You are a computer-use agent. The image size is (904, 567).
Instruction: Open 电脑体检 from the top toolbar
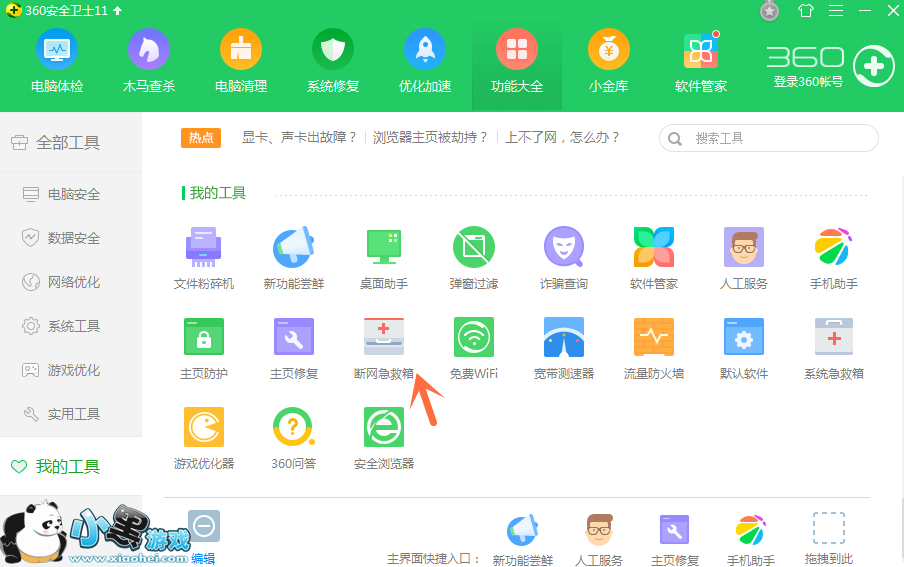[x=56, y=61]
